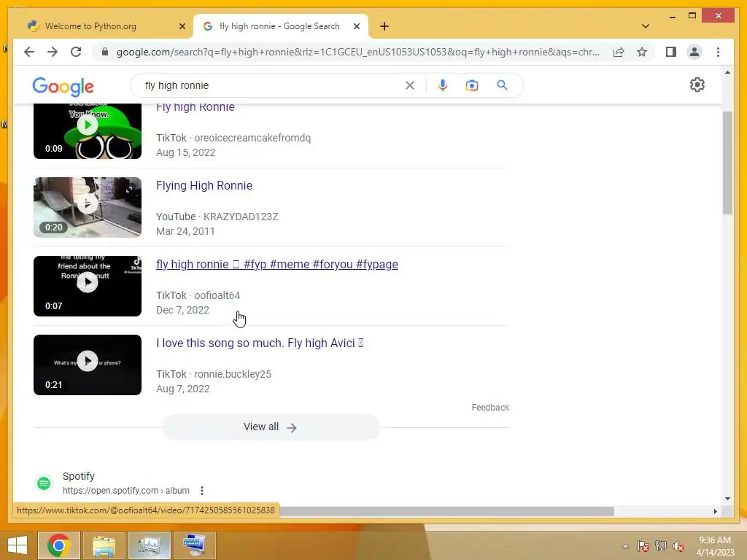Click the TikTok oofioalt64 source text

[198, 295]
